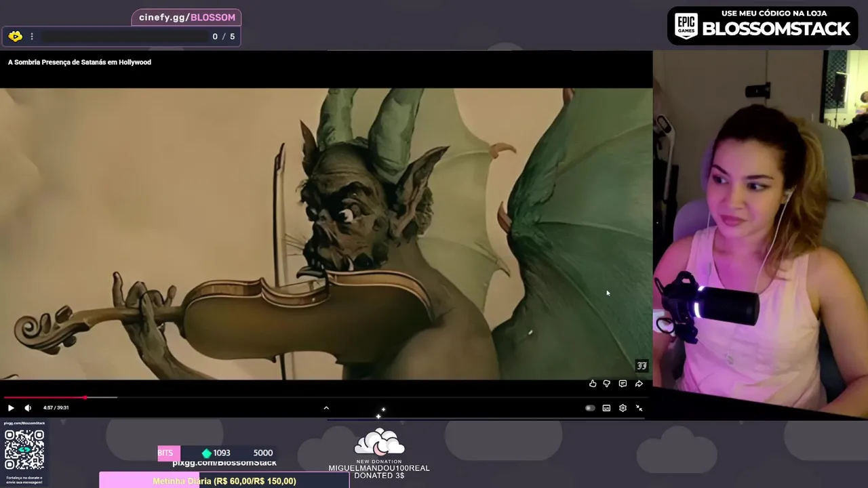Turn on subtitles in player controls

(606, 408)
